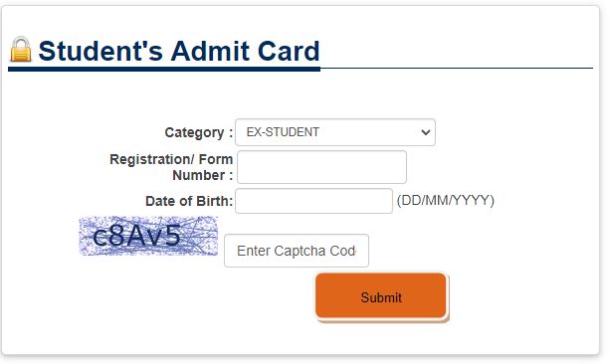This screenshot has height=364, width=610.
Task: Click the (DD/MM/YYYY) format hint
Action: click(446, 200)
